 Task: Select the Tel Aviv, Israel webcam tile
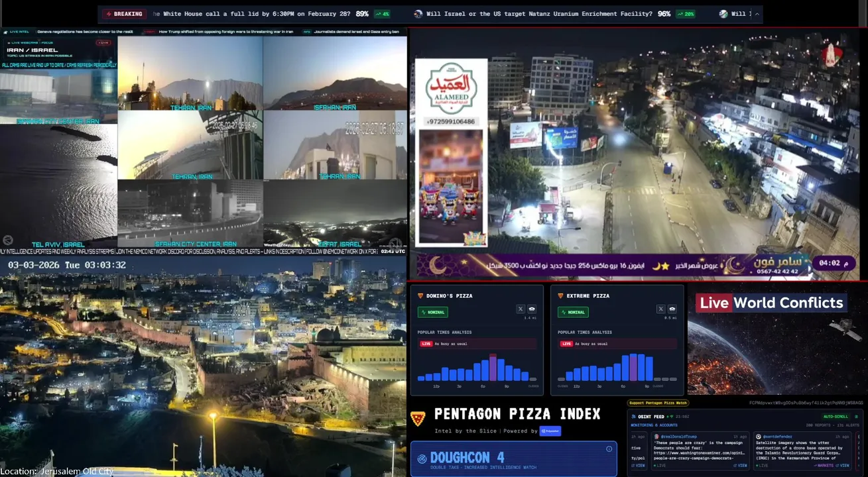click(58, 186)
